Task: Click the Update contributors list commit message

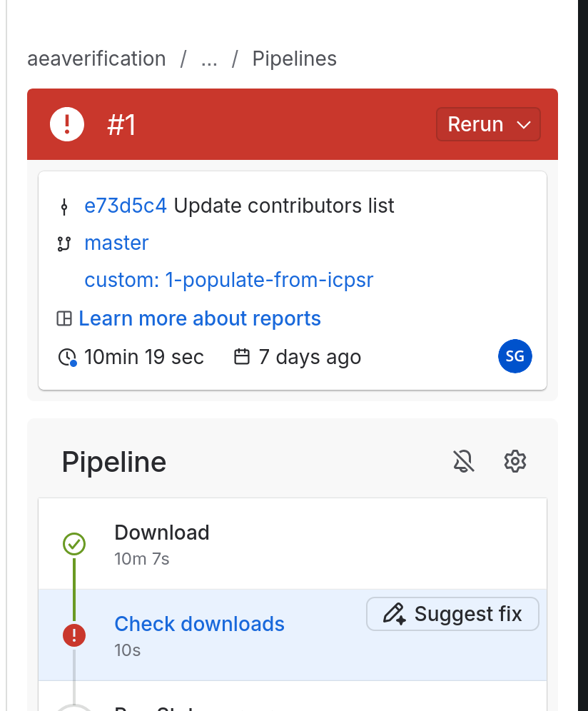Action: (x=284, y=206)
